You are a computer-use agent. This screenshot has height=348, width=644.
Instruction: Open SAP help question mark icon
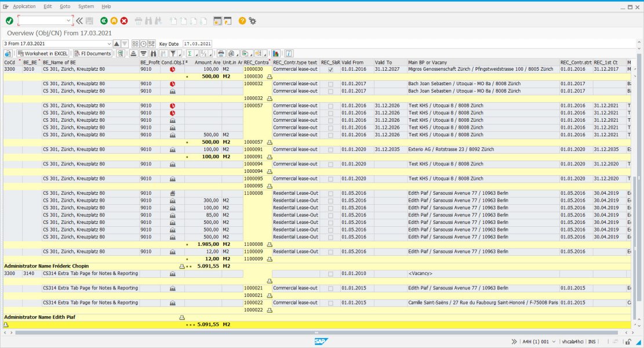[242, 20]
